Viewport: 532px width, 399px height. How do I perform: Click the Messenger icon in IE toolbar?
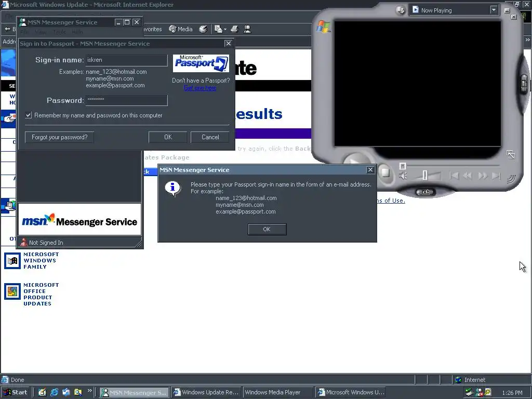247,29
